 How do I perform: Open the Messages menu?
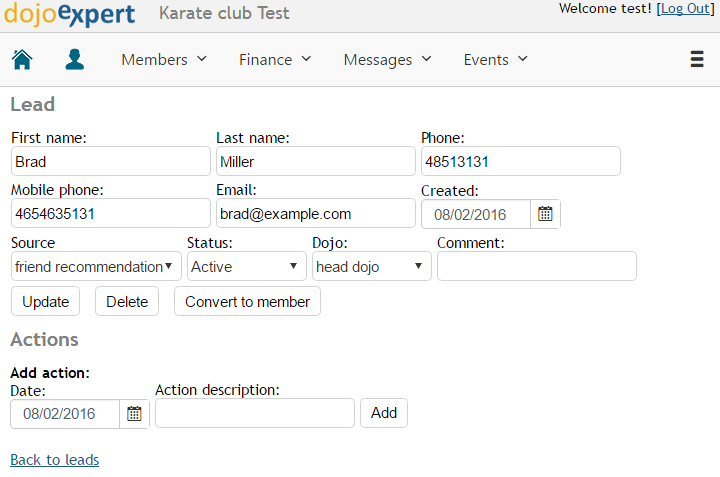coord(388,60)
